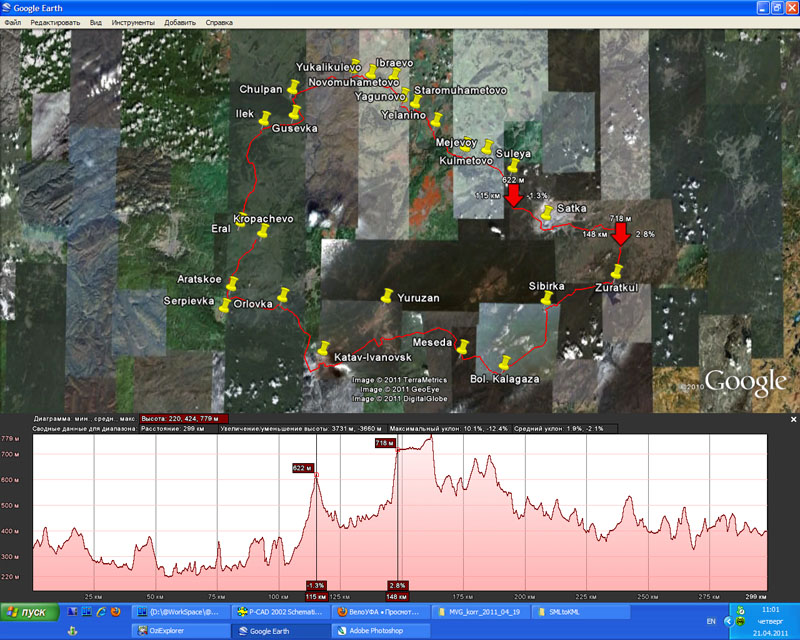Click the Средний уклон summary value
The width and height of the screenshot is (800, 640).
559,429
